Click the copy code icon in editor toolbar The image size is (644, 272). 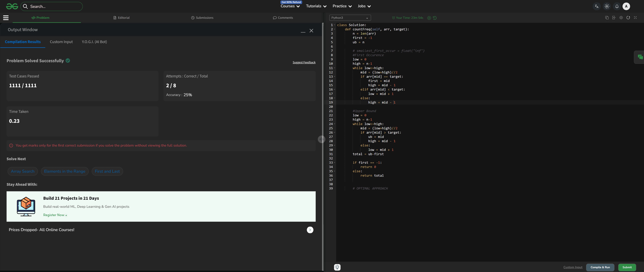tap(607, 17)
